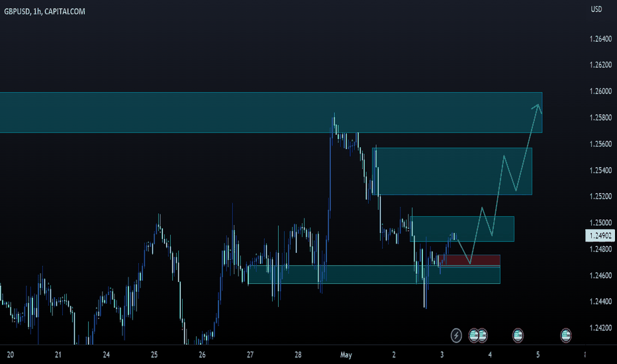Click the date label 4 on time axis

(490, 355)
